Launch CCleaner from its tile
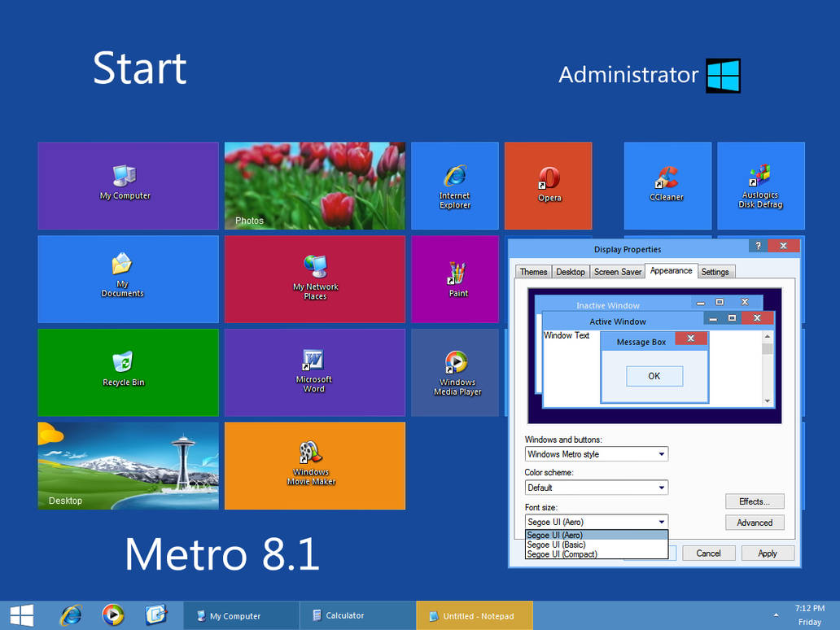This screenshot has height=630, width=840. (x=667, y=186)
